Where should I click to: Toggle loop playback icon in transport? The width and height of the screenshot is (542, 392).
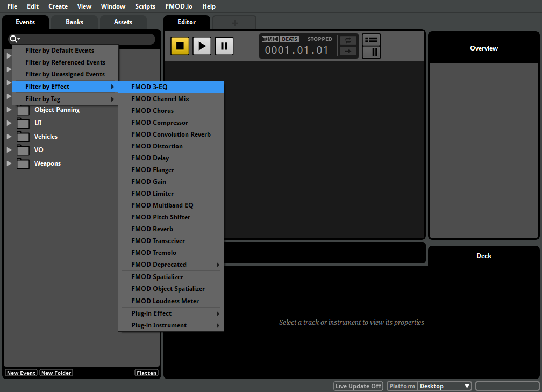[348, 40]
